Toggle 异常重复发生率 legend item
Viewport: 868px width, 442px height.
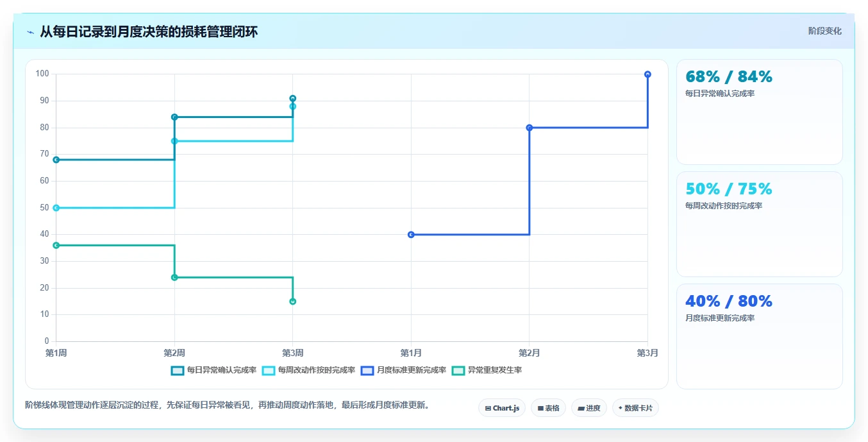487,370
